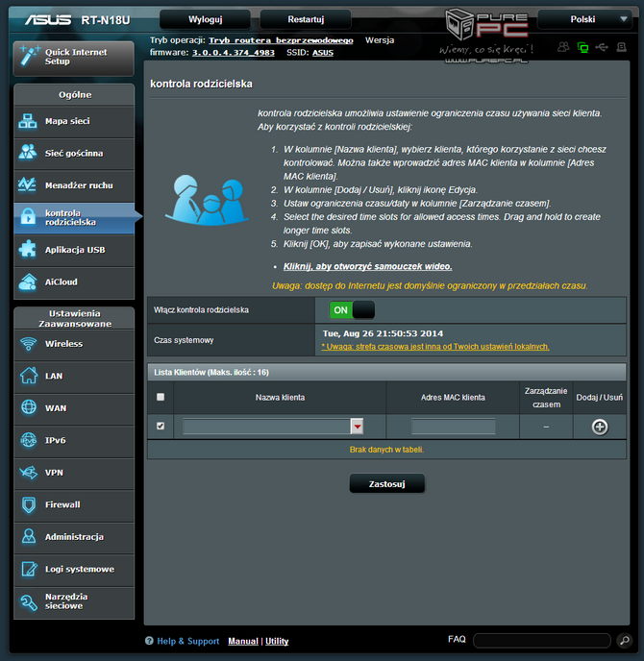Select Administracja in the sidebar
The image size is (644, 661).
click(x=74, y=537)
